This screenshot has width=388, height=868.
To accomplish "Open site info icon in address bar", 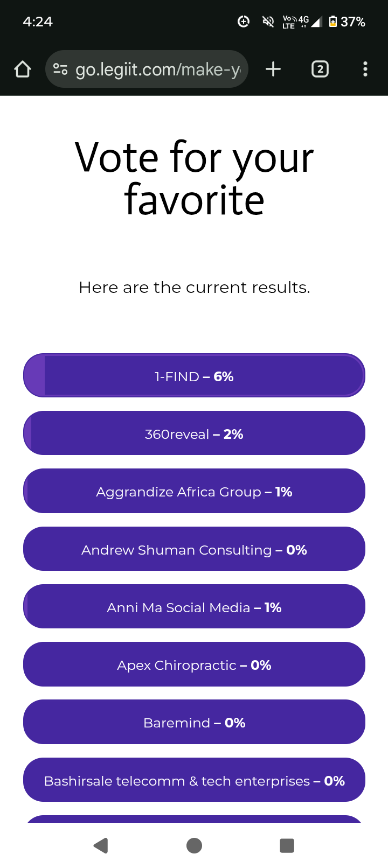I will point(60,69).
